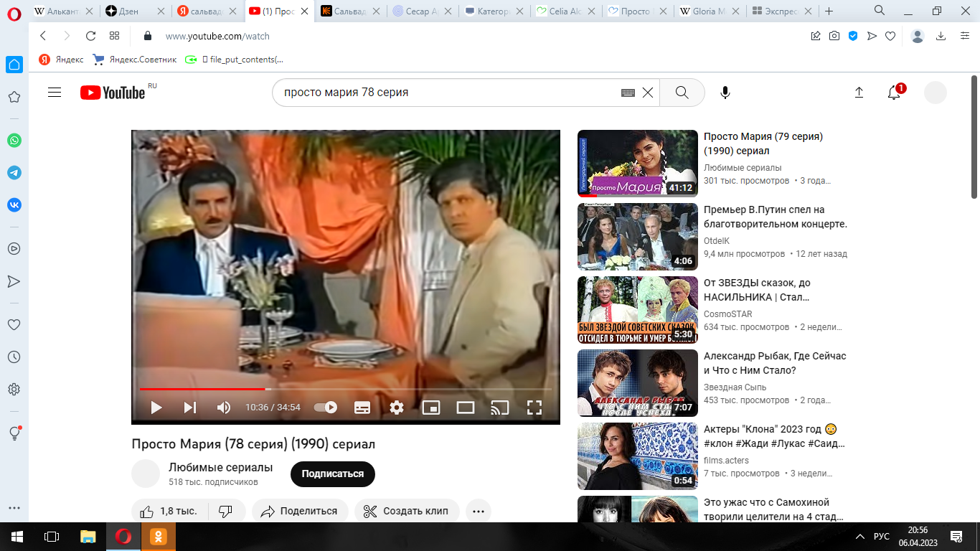Play the video
The width and height of the screenshot is (980, 551).
(x=156, y=408)
